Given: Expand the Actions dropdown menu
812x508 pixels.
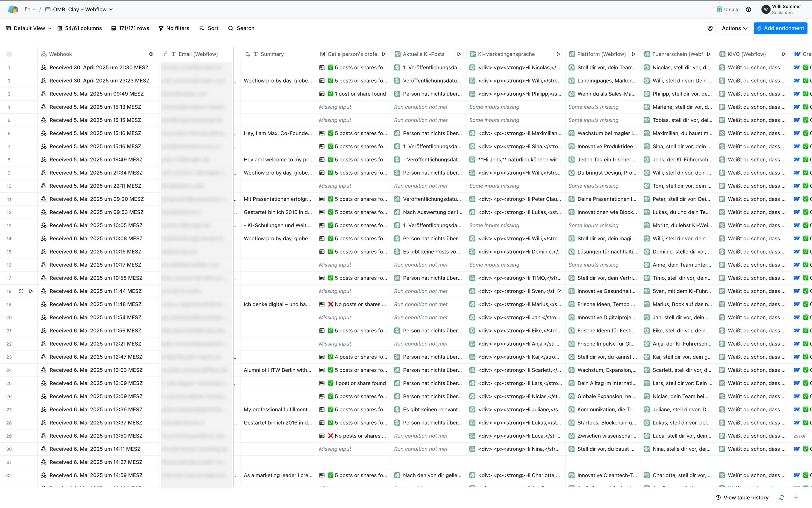Looking at the screenshot, I should pyautogui.click(x=734, y=28).
